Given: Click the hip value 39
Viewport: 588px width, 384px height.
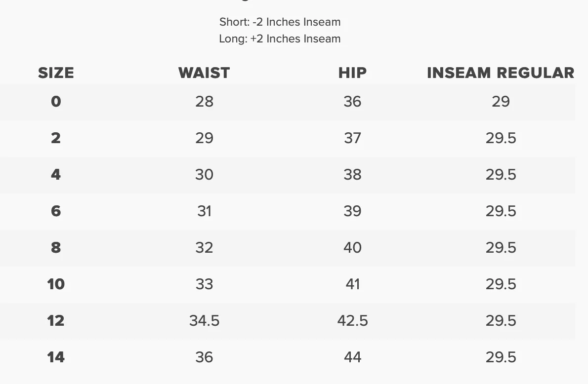Looking at the screenshot, I should click(x=352, y=211).
